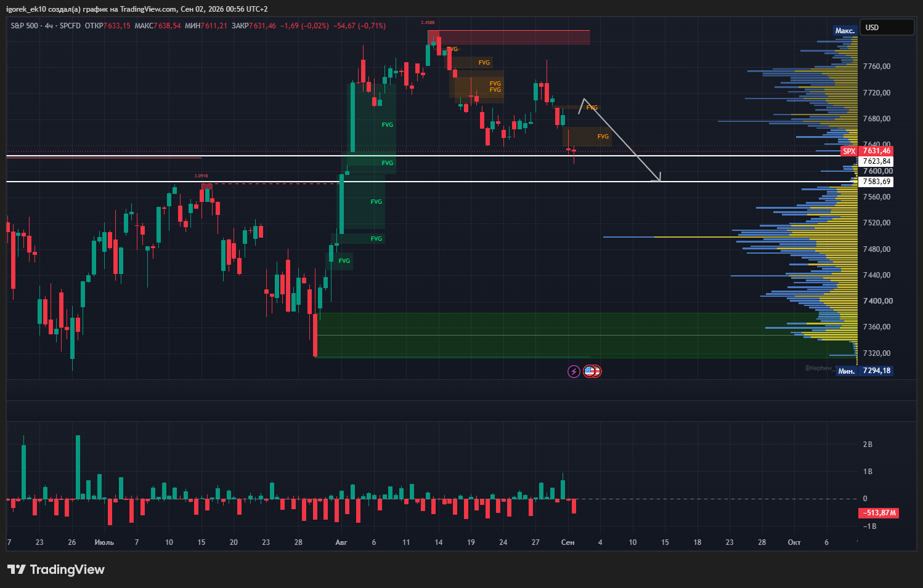923x588 pixels.
Task: Click the -513,87M volume indicator value label
Action: [x=879, y=513]
